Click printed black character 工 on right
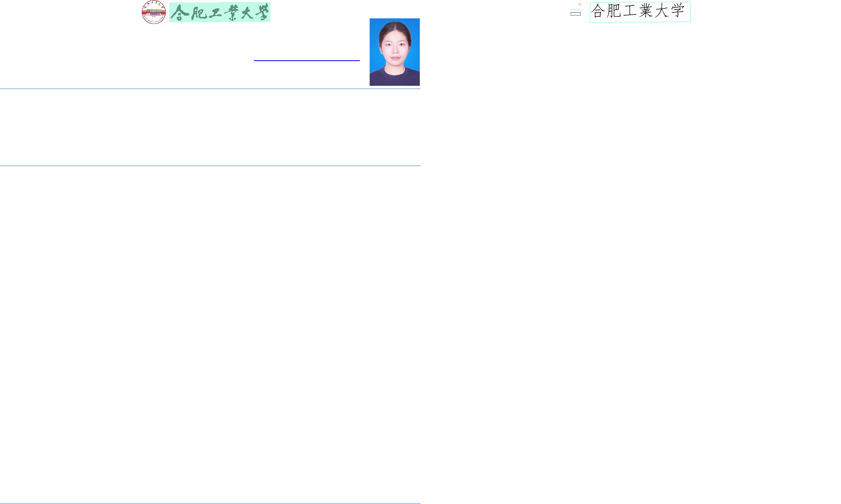841x504 pixels. [630, 11]
